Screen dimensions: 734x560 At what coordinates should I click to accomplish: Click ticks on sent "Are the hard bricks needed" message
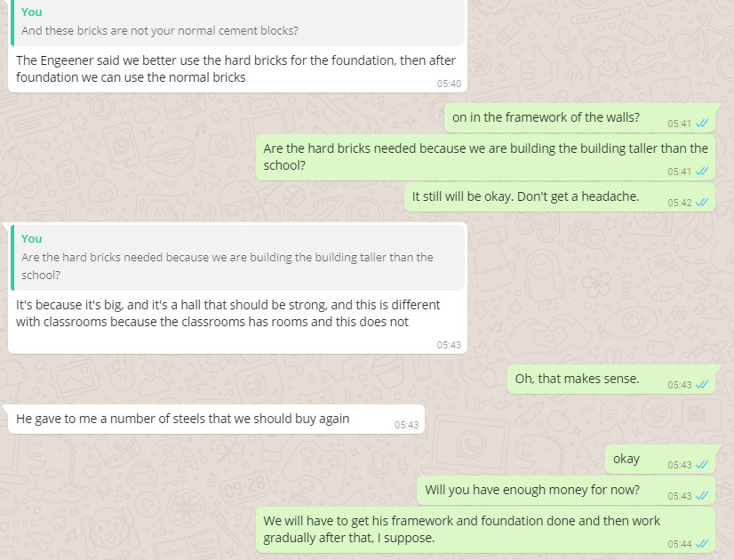click(702, 172)
